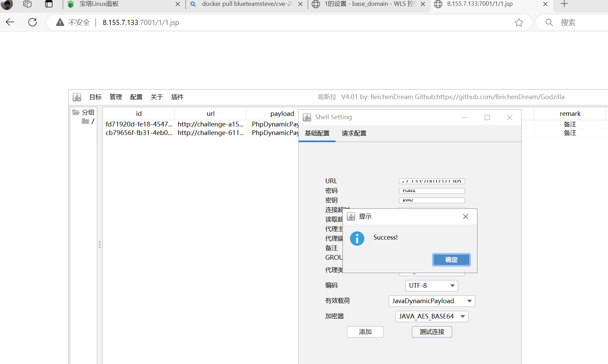
Task: Open browser workspaces icon
Action: click(27, 4)
